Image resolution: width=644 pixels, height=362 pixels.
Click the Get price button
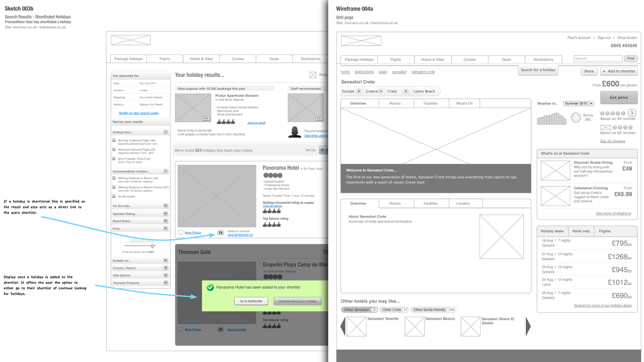pos(618,97)
